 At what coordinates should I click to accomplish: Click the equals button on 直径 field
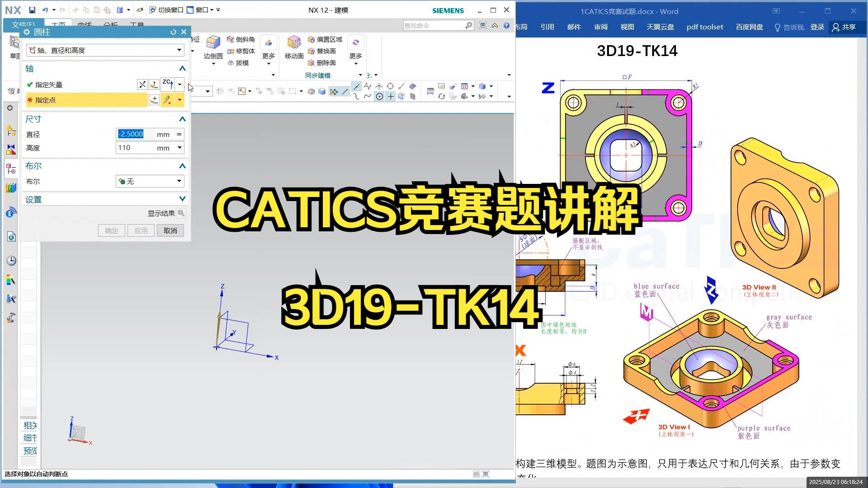[179, 134]
